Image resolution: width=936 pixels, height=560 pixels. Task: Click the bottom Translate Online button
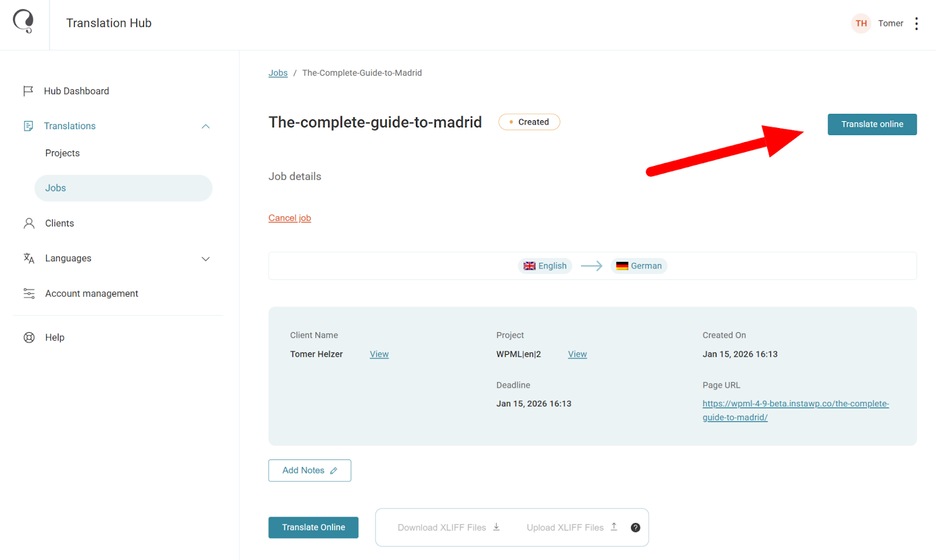[313, 527]
